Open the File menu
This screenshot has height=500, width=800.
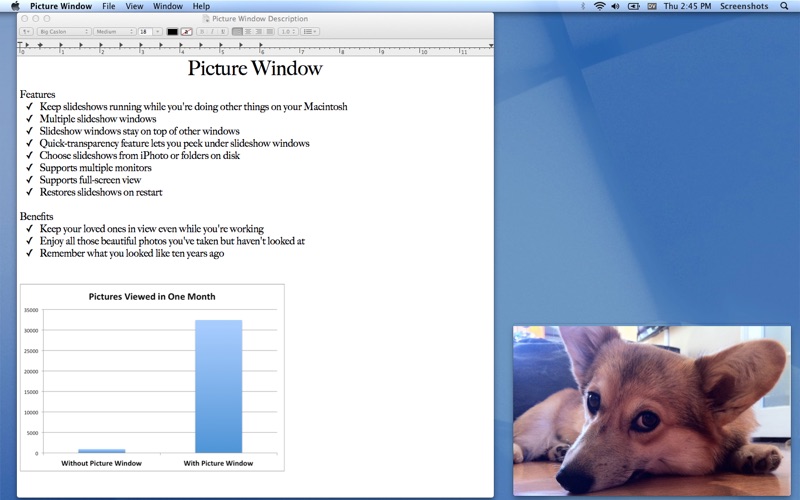point(109,6)
